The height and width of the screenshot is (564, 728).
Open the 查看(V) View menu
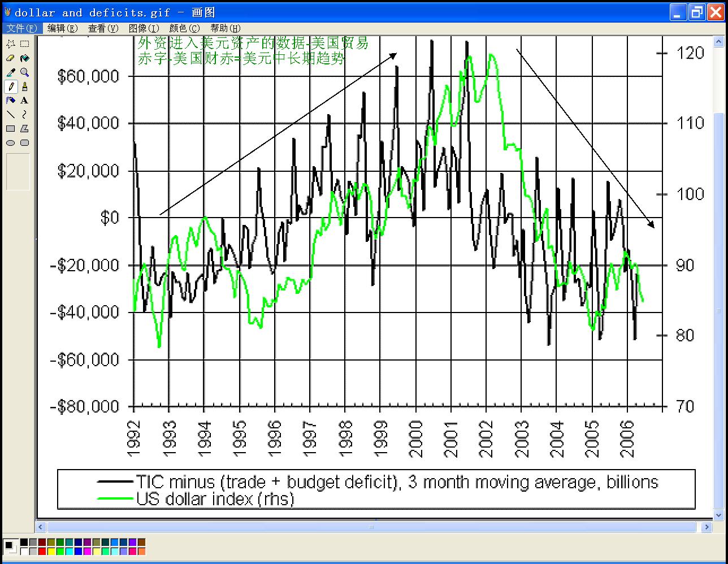tap(103, 28)
